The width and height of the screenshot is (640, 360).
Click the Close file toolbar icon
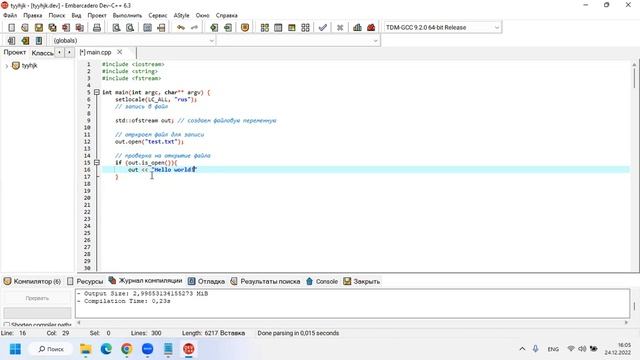point(66,27)
